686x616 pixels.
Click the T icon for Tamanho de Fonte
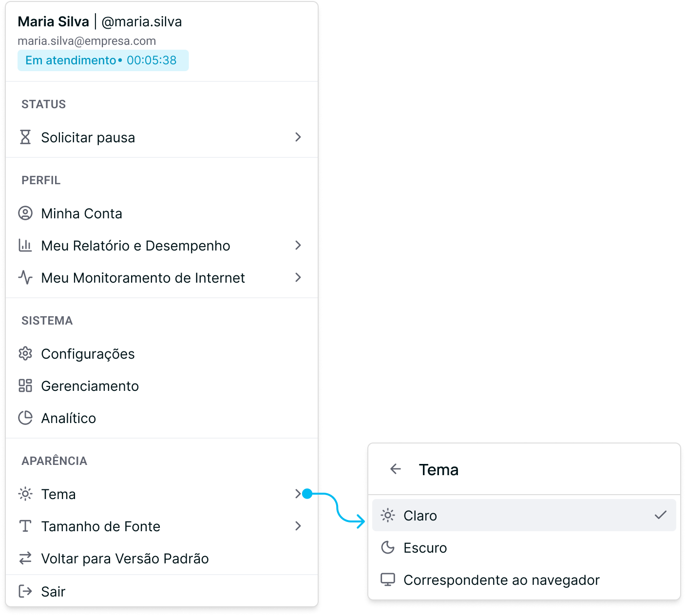pyautogui.click(x=25, y=526)
